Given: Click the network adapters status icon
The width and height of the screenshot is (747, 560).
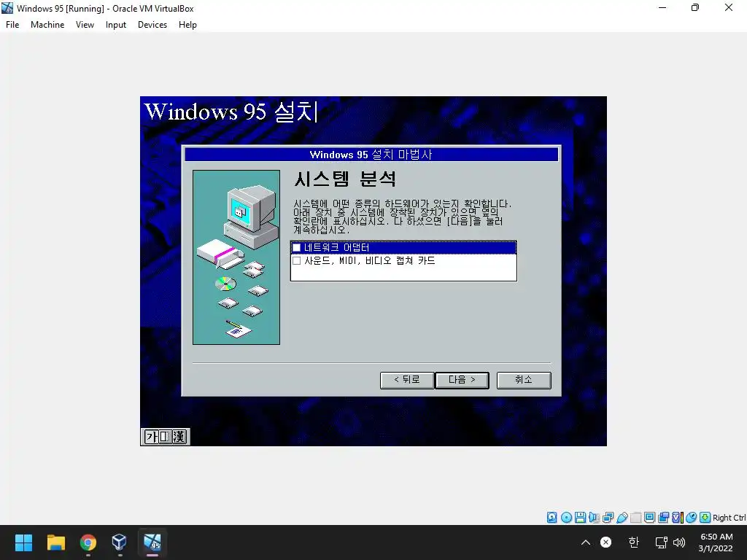Looking at the screenshot, I should coord(608,518).
